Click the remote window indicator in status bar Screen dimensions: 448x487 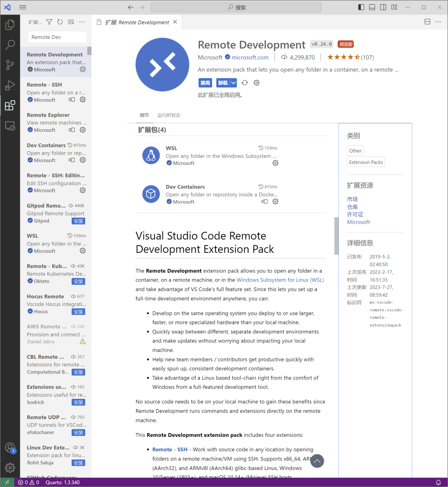7,482
